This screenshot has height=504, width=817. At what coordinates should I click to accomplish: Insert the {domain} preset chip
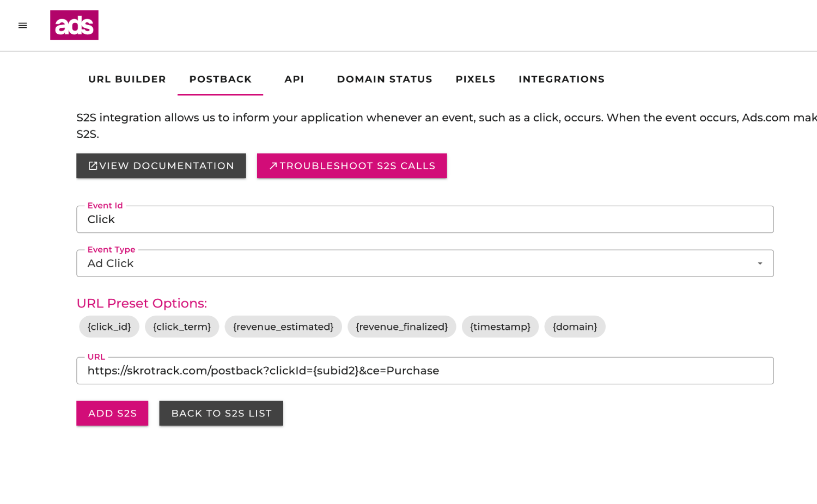click(575, 327)
